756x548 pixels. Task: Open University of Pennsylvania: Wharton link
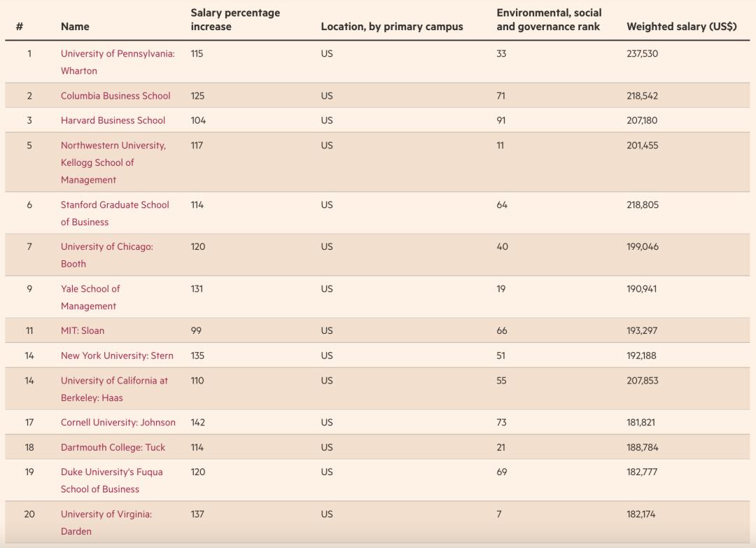pyautogui.click(x=118, y=54)
